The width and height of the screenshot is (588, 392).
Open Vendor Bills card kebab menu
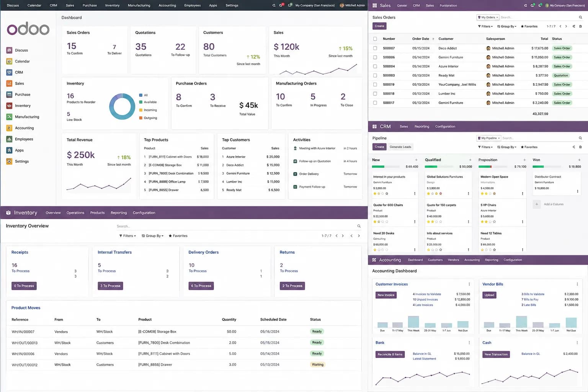[x=577, y=284]
